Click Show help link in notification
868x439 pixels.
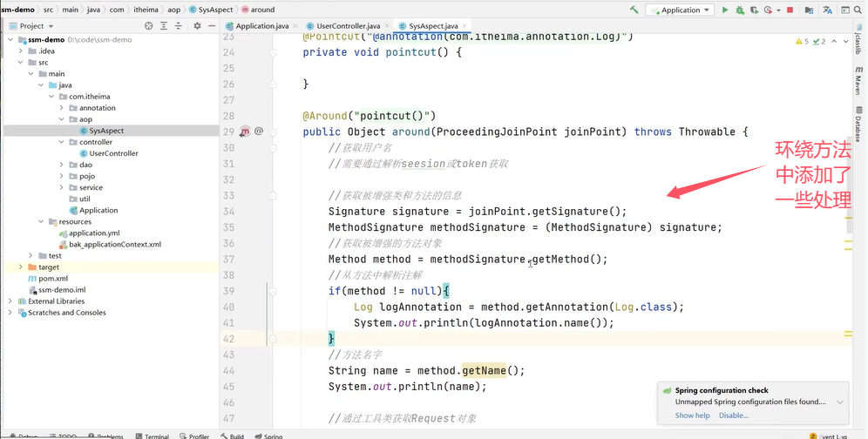[x=692, y=415]
